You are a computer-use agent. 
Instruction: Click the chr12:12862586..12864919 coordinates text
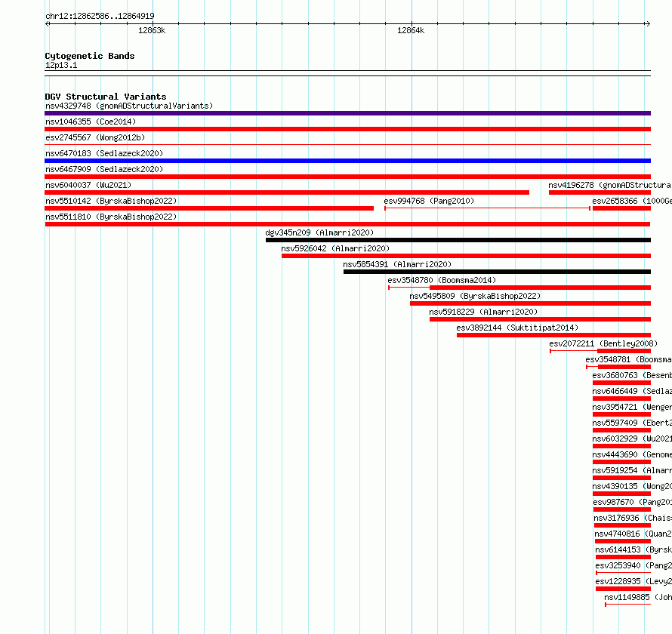click(100, 16)
